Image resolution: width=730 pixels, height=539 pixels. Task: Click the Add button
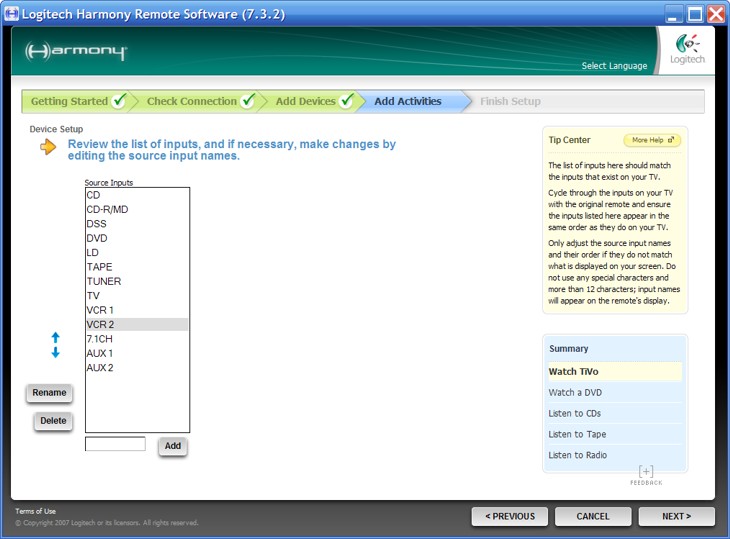(173, 446)
